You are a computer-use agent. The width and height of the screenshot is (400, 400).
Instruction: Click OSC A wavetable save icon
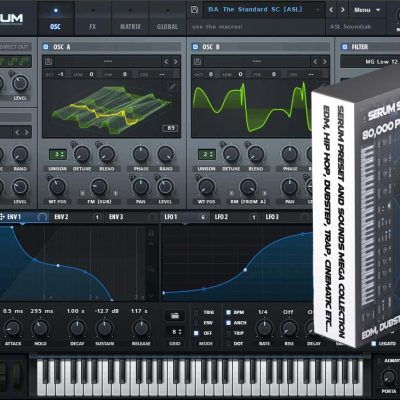[x=49, y=62]
